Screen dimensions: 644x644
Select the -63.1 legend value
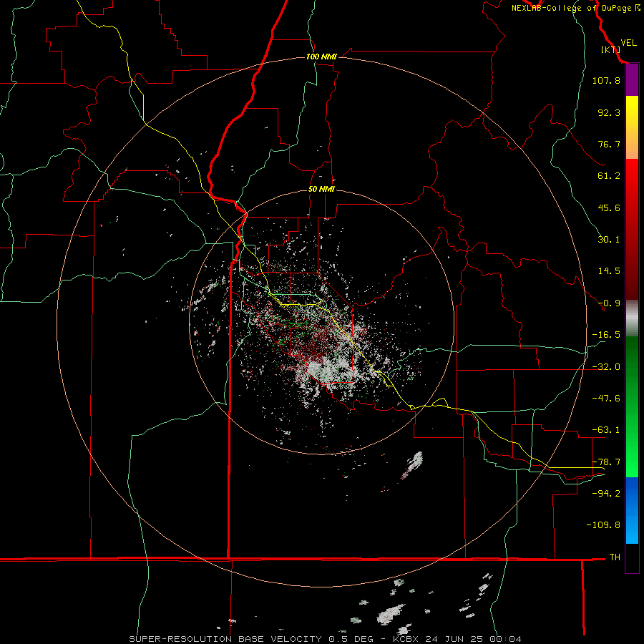pyautogui.click(x=606, y=430)
